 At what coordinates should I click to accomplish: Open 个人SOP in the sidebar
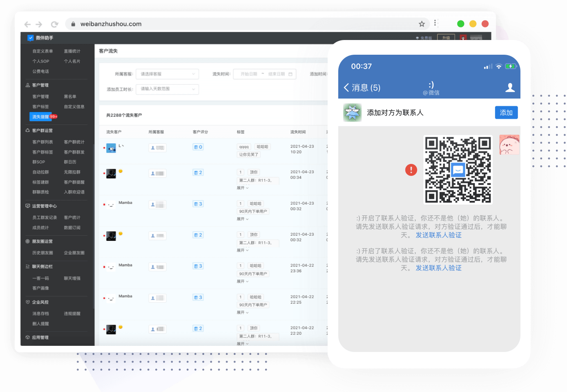click(40, 61)
